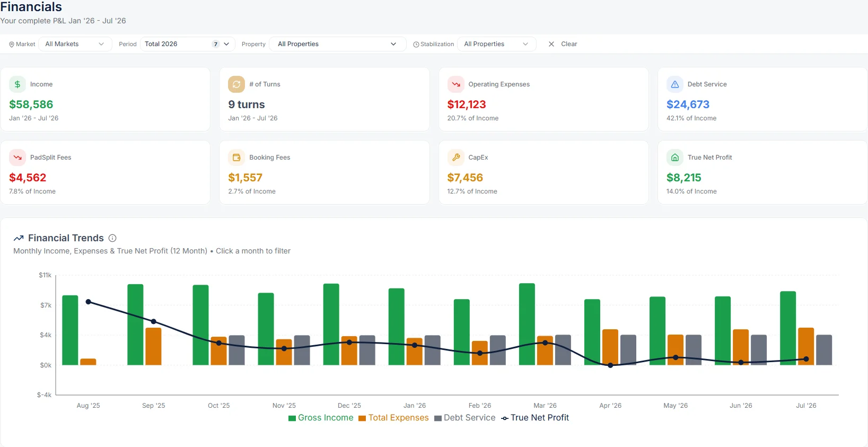
Task: Click the Market location pin icon
Action: pyautogui.click(x=12, y=45)
